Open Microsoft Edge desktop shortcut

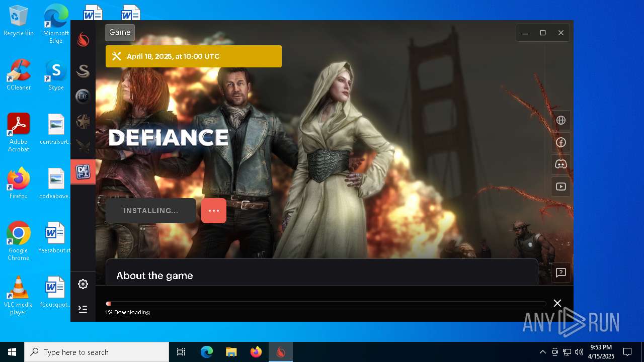click(56, 24)
